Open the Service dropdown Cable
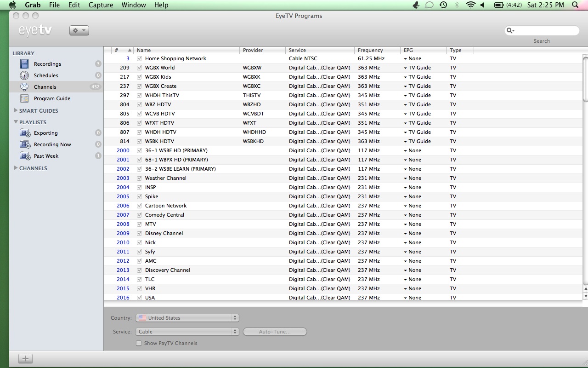 click(x=187, y=332)
